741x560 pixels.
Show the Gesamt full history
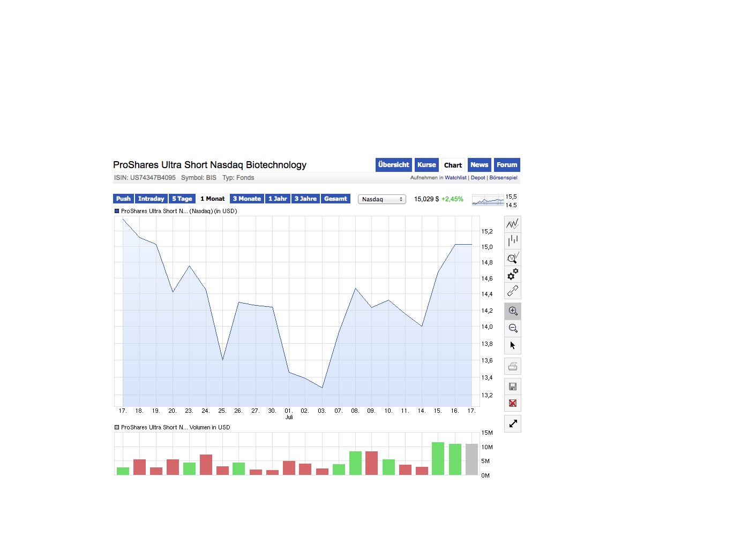[x=335, y=199]
